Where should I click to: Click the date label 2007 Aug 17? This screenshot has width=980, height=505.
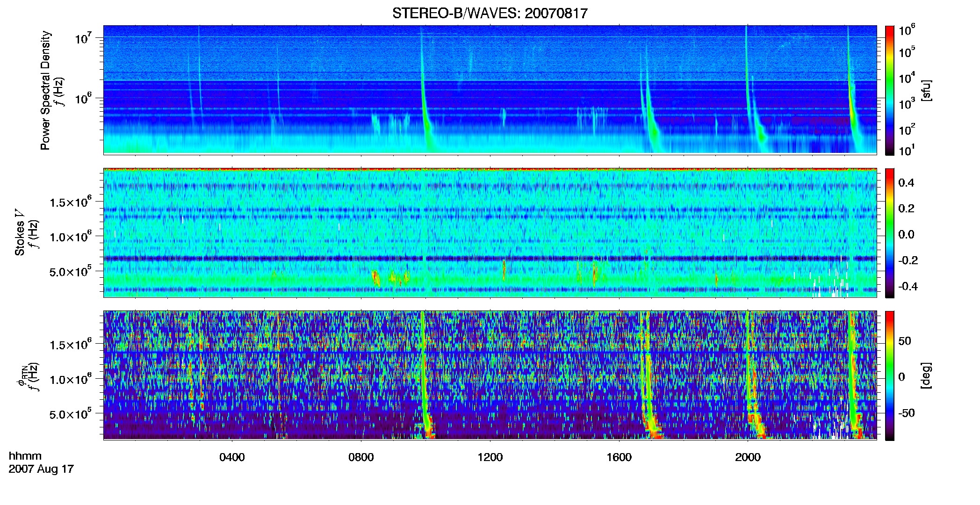[41, 469]
